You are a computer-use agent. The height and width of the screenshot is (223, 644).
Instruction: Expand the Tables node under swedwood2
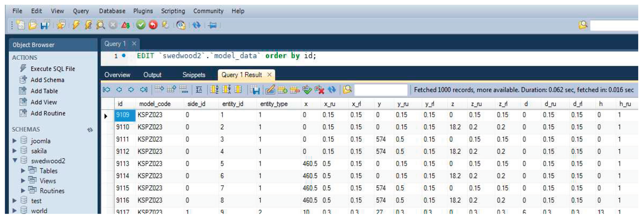pyautogui.click(x=23, y=171)
